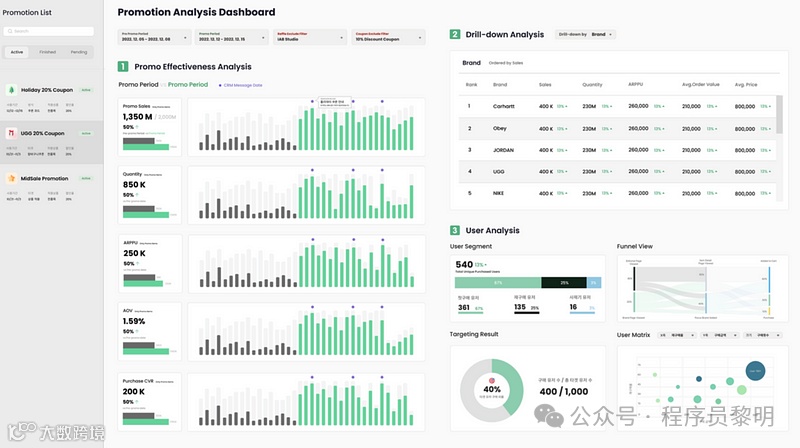The height and width of the screenshot is (448, 800).
Task: Click the Rank column header
Action: [471, 85]
